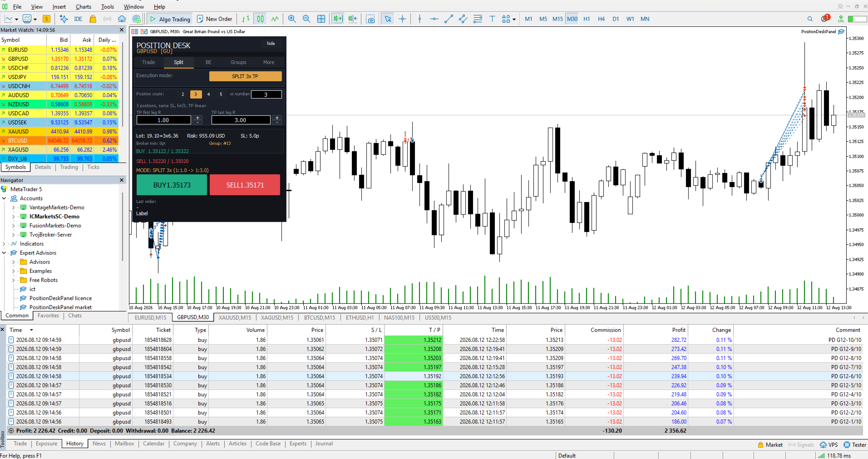Open the VPS cloud hosting icon in toolbar
The width and height of the screenshot is (868, 459).
pyautogui.click(x=122, y=19)
